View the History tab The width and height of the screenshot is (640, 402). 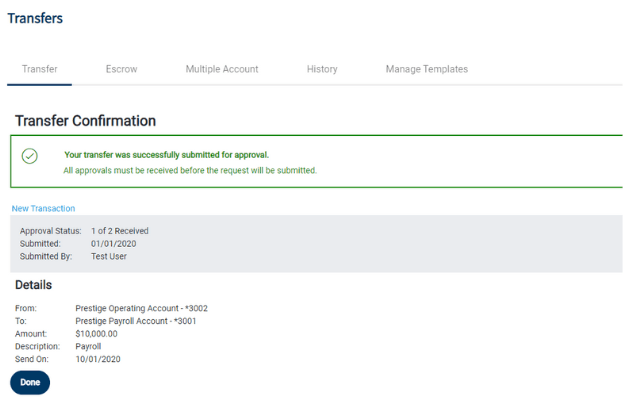pyautogui.click(x=322, y=69)
